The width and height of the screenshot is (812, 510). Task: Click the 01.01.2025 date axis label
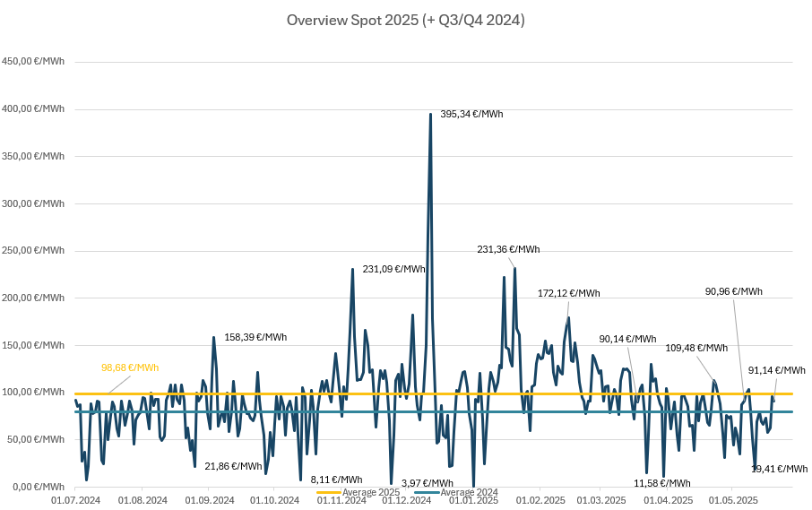[x=473, y=501]
